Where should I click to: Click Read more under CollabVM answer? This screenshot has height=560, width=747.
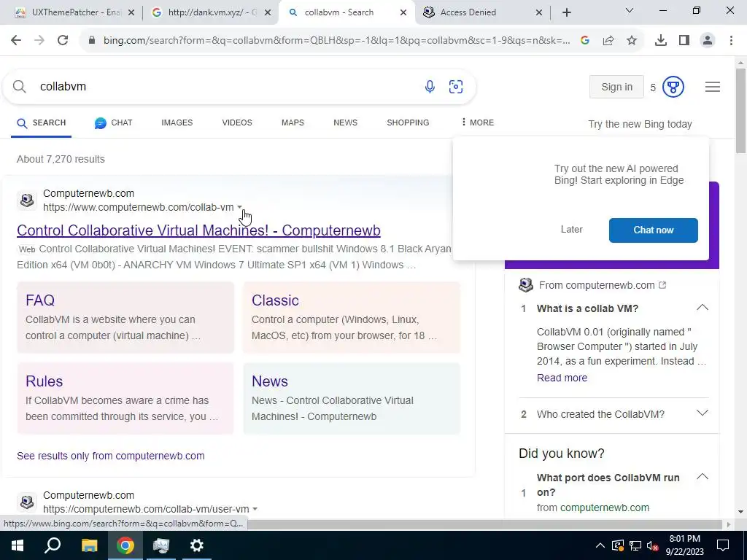click(562, 378)
